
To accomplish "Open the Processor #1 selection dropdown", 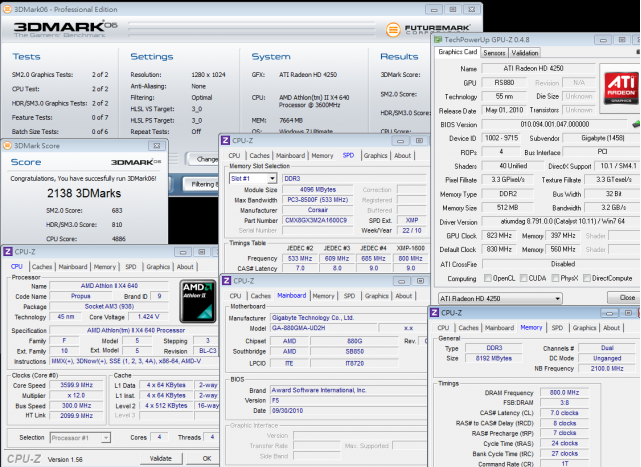I will tap(105, 438).
